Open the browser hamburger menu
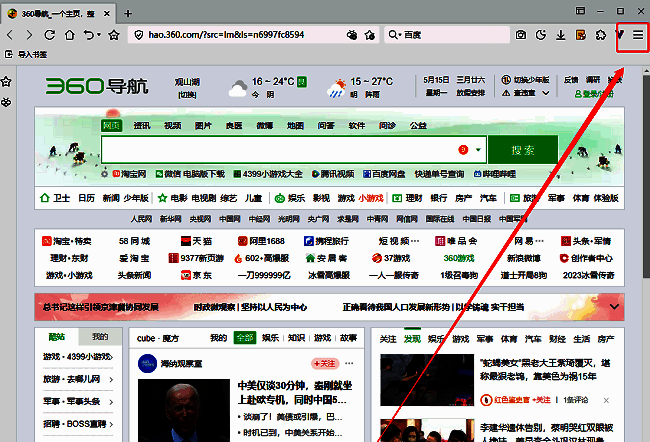This screenshot has height=442, width=650. click(x=637, y=34)
